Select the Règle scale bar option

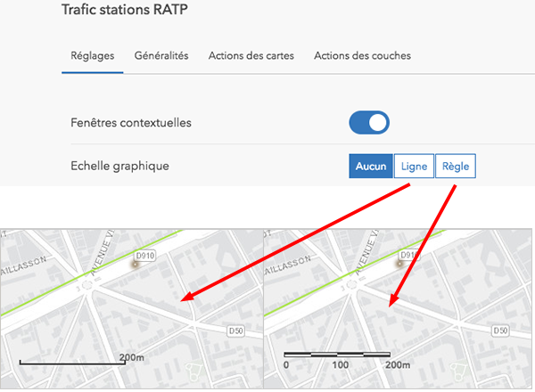(x=456, y=166)
